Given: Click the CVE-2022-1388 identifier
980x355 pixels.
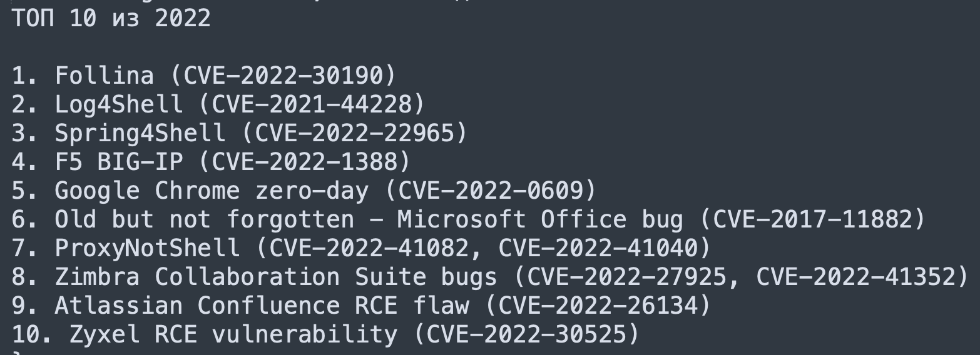Looking at the screenshot, I should click(304, 162).
